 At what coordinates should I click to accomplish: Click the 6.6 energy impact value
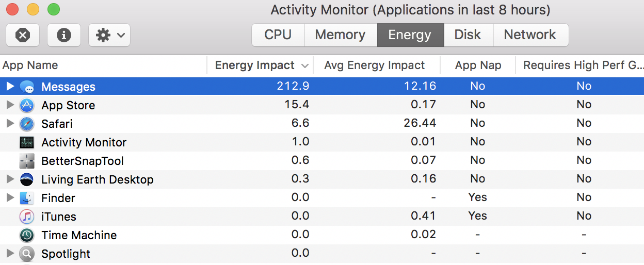300,123
